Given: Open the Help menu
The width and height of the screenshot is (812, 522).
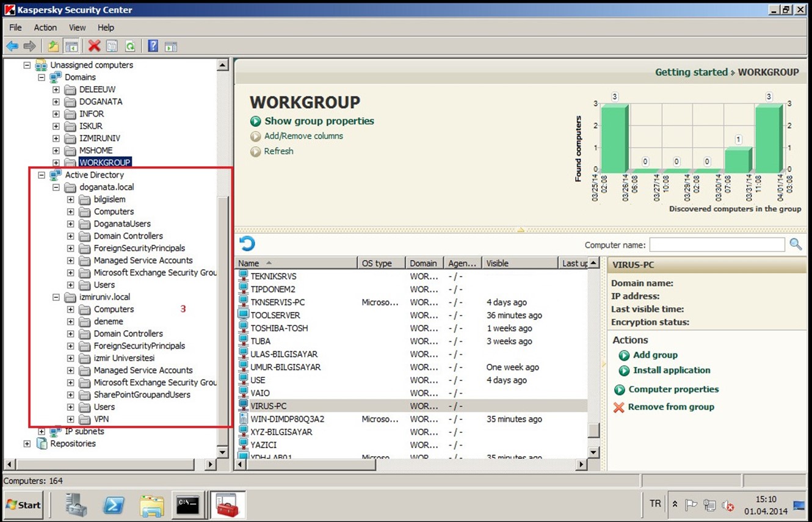Looking at the screenshot, I should [106, 27].
